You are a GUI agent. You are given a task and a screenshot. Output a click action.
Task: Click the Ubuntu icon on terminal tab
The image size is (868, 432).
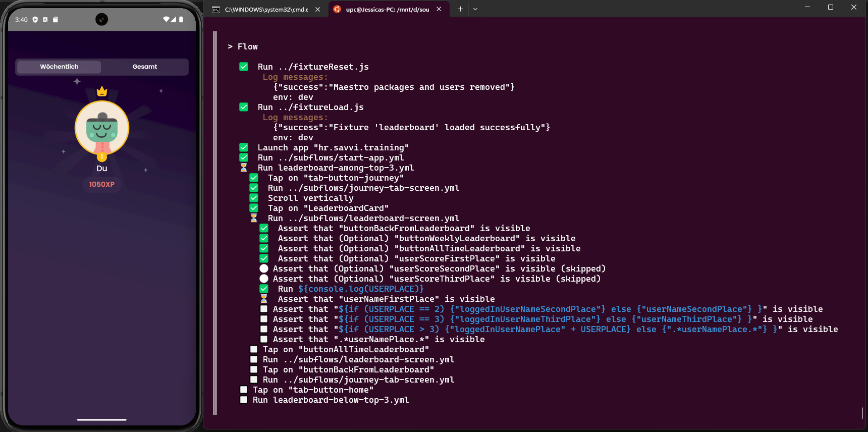point(337,9)
